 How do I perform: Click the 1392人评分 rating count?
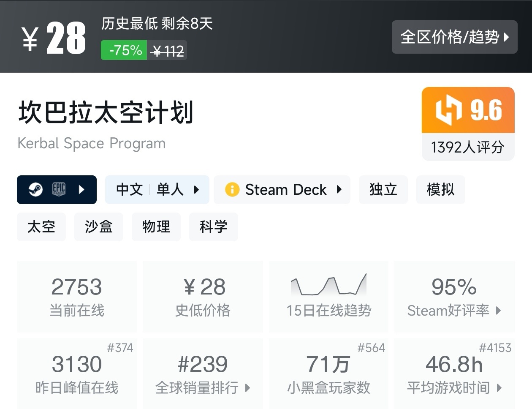468,147
